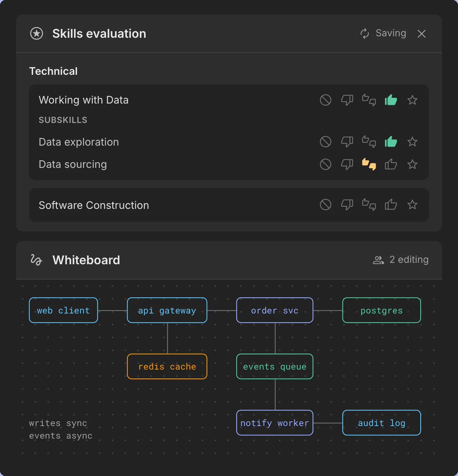This screenshot has height=476, width=458.
Task: Click the Skills evaluation title
Action: [x=99, y=33]
